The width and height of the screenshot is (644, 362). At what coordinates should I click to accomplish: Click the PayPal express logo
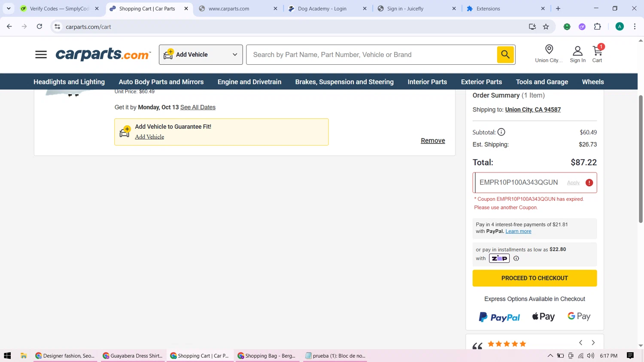tap(499, 317)
